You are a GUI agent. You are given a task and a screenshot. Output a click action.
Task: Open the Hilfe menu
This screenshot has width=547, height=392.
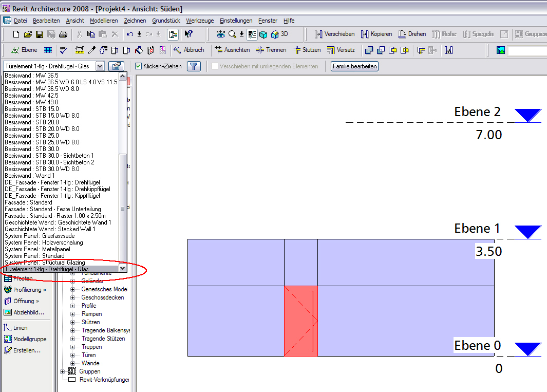pos(289,21)
